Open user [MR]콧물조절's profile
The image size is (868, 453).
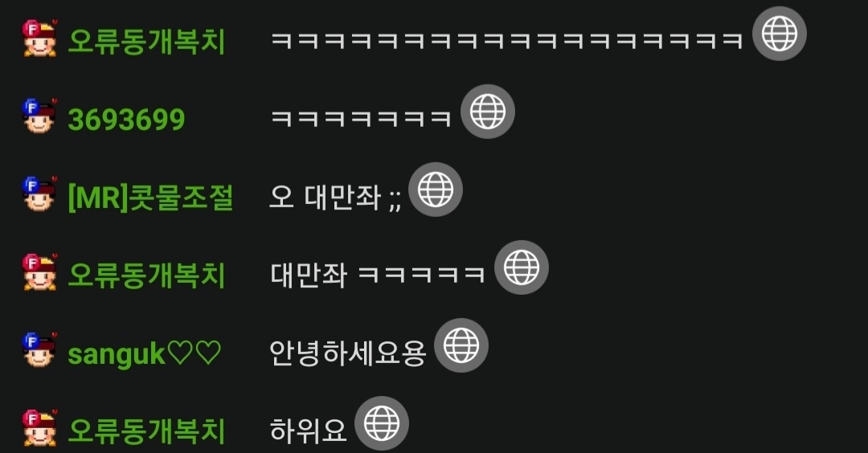(x=150, y=198)
